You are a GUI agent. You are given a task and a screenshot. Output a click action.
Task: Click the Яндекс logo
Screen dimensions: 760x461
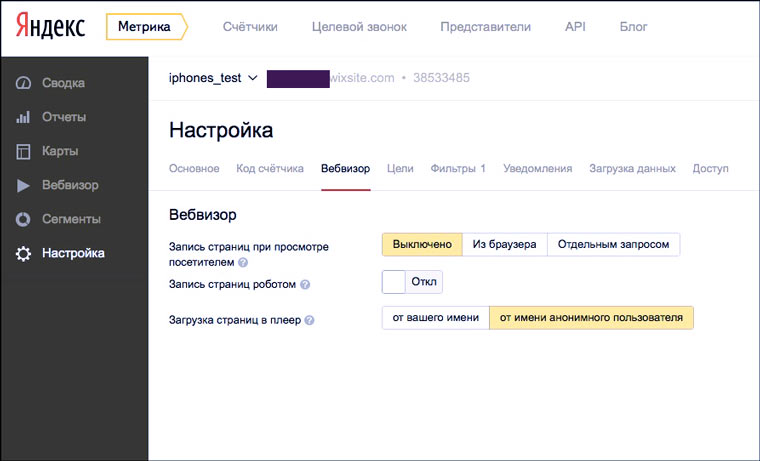tap(50, 27)
